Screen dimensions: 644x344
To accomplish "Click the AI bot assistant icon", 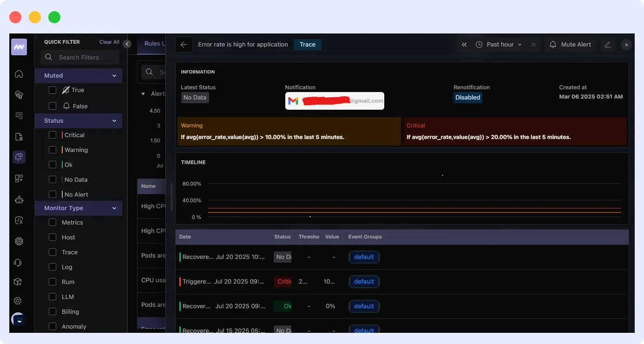I will point(19,199).
